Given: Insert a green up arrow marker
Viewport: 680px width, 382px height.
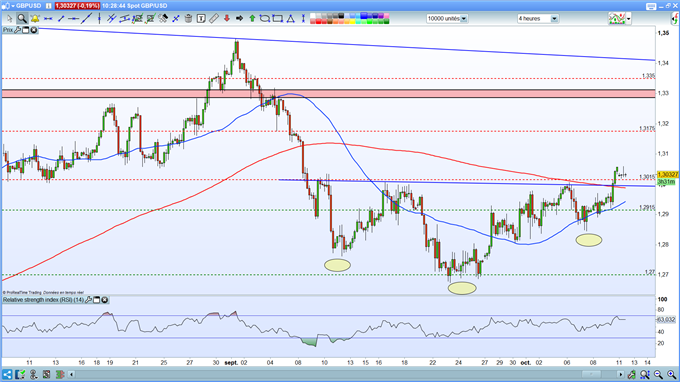Looking at the screenshot, I should (x=252, y=19).
